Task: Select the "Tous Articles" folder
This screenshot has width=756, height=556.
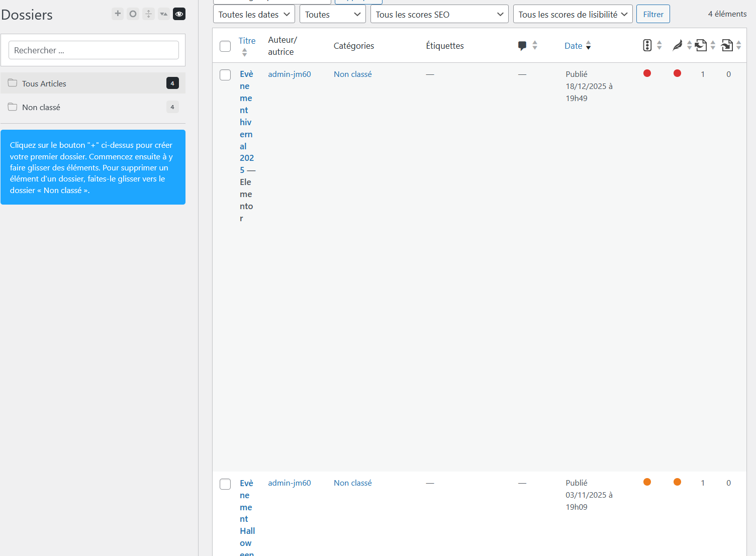Action: coord(44,83)
